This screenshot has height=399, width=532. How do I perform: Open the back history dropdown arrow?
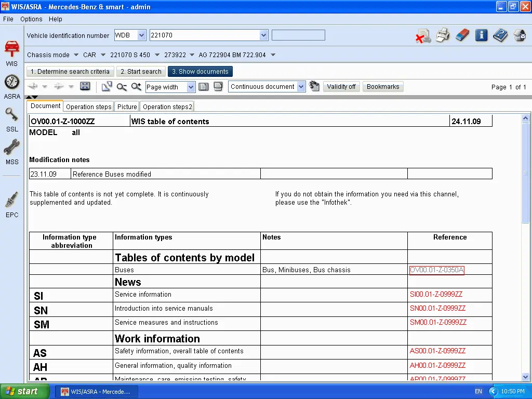(x=45, y=87)
